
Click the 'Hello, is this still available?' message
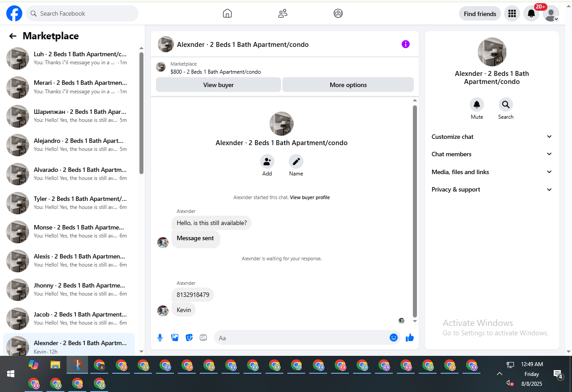[211, 223]
